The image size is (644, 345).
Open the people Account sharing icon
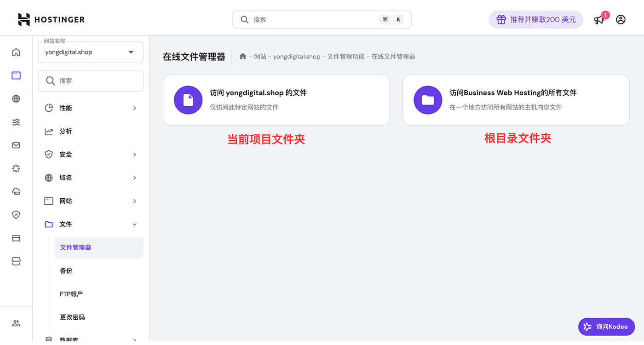16,323
